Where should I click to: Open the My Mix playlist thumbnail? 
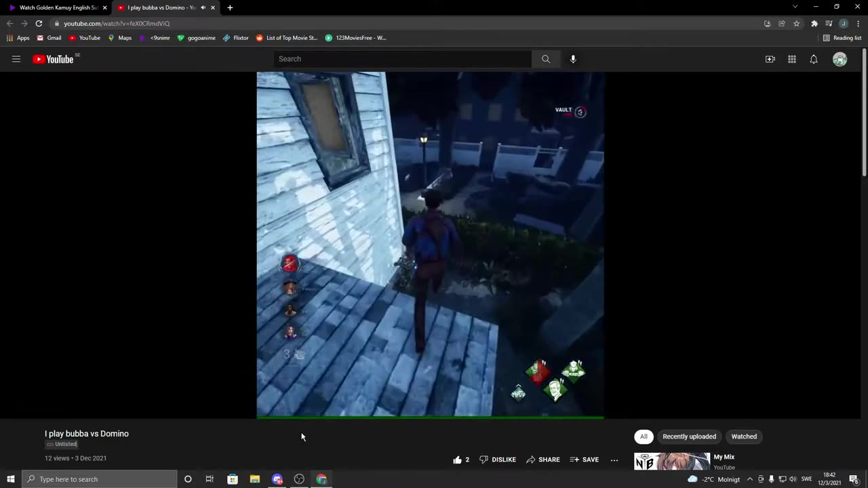coord(672,462)
